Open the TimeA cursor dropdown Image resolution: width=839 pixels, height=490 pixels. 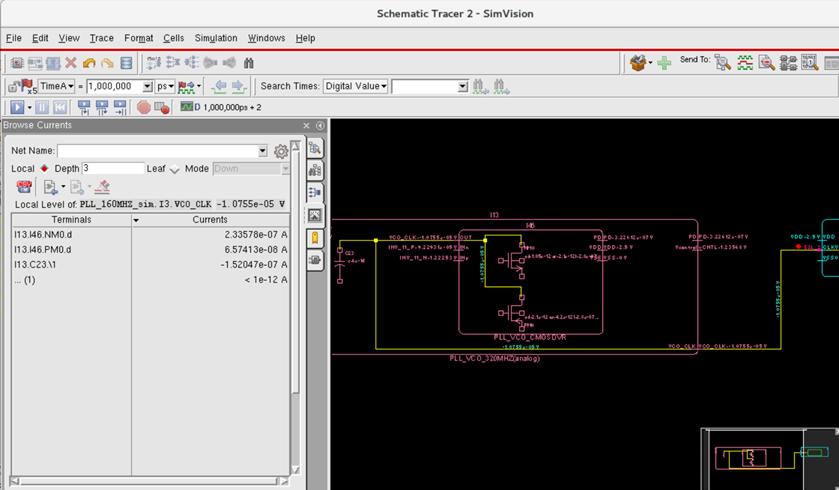click(x=56, y=86)
